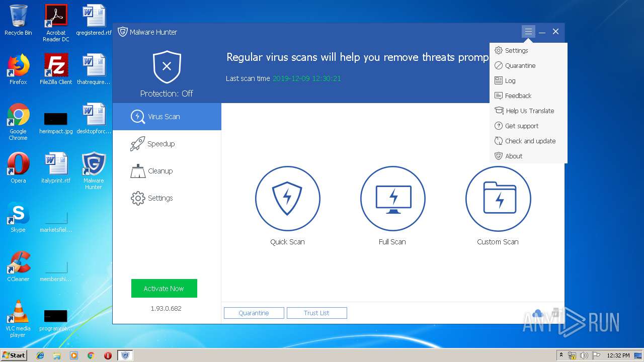
Task: Open the media player taskbar icon
Action: (74, 355)
